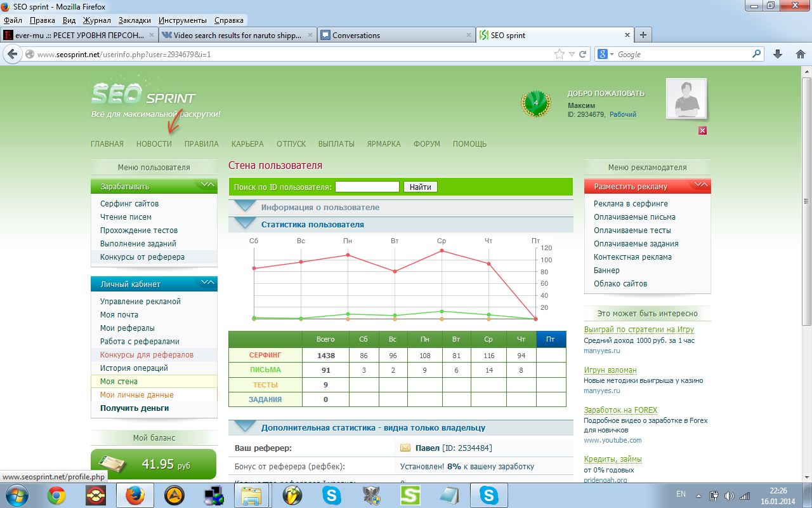Close the Conversations tab
The image size is (812, 508).
click(x=469, y=36)
